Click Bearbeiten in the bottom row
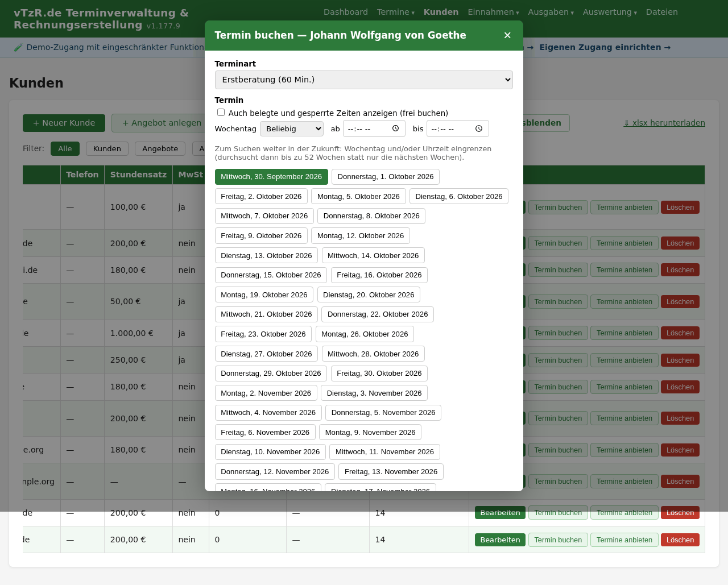The image size is (728, 585). pos(500,540)
